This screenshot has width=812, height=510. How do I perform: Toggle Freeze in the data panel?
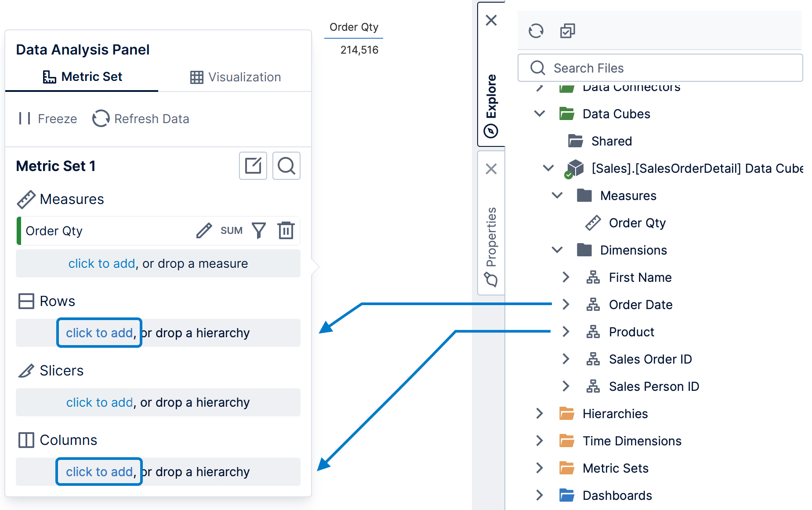tap(48, 119)
